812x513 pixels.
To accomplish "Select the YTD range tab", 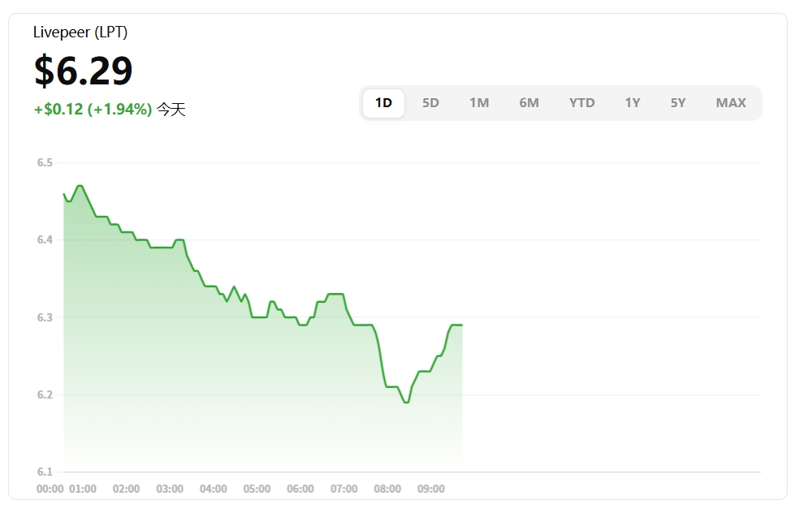I will [x=581, y=103].
